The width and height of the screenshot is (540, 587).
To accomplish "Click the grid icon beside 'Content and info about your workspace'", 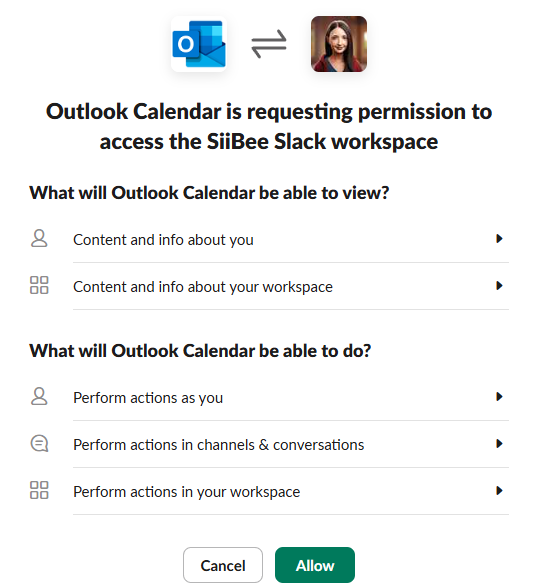I will (x=39, y=285).
